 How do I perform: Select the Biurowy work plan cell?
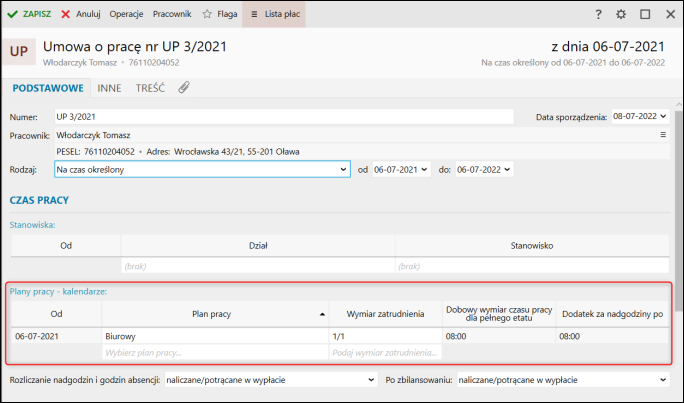click(x=215, y=336)
